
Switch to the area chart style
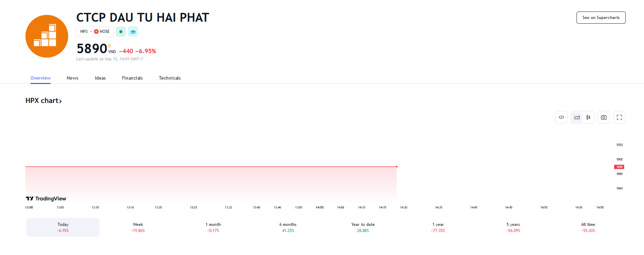[x=577, y=117]
